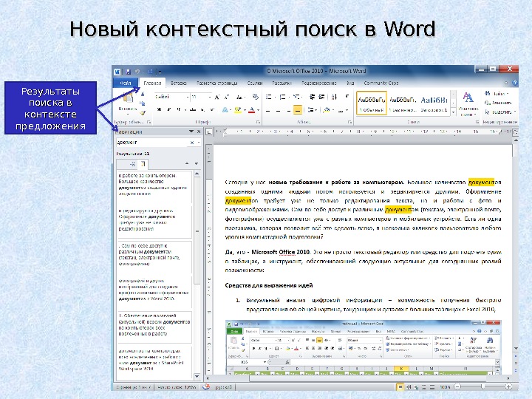Click the Copy icon in clipboard group
Image resolution: width=532 pixels, height=399 pixels.
[x=143, y=103]
